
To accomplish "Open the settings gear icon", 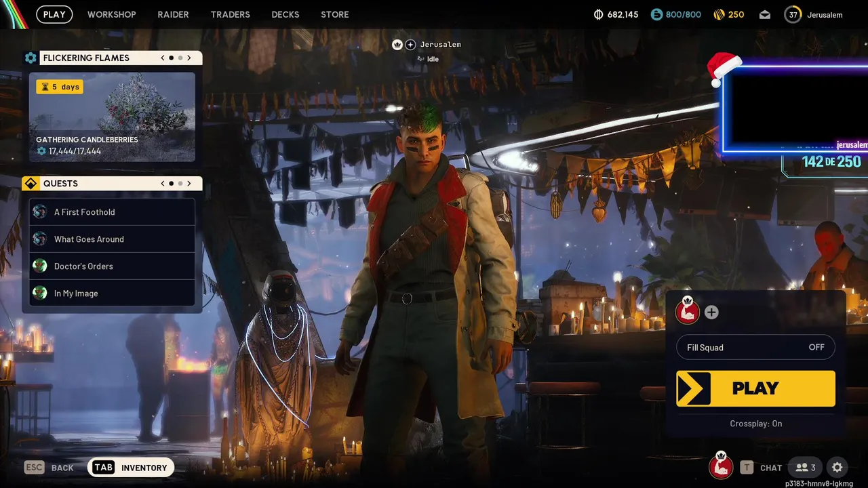I will (837, 467).
